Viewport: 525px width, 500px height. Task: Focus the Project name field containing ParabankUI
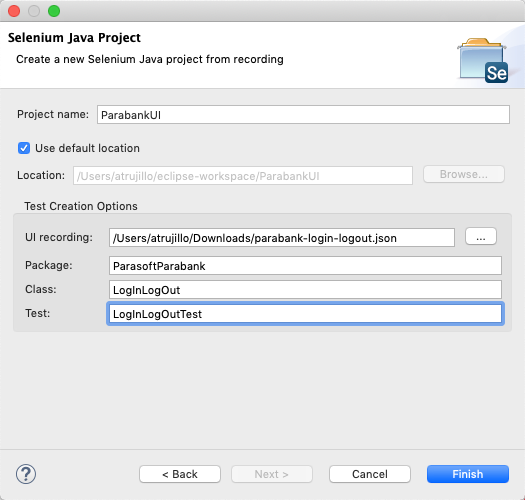pos(303,115)
